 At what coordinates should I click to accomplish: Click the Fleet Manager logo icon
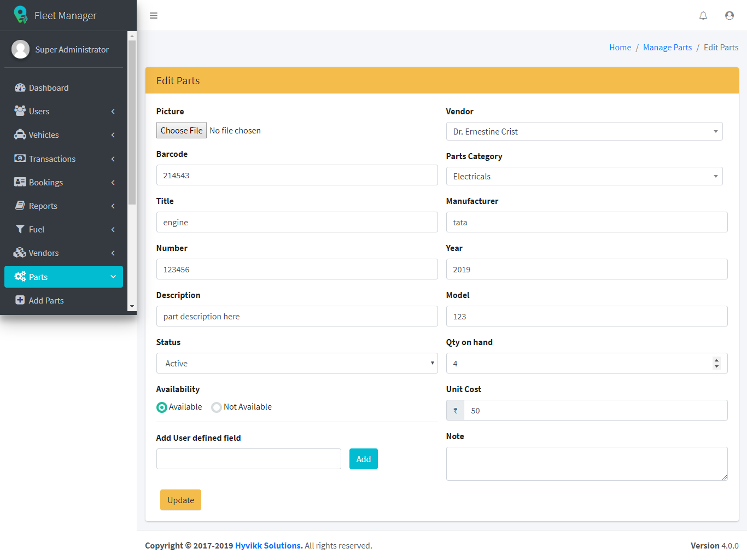[x=21, y=15]
